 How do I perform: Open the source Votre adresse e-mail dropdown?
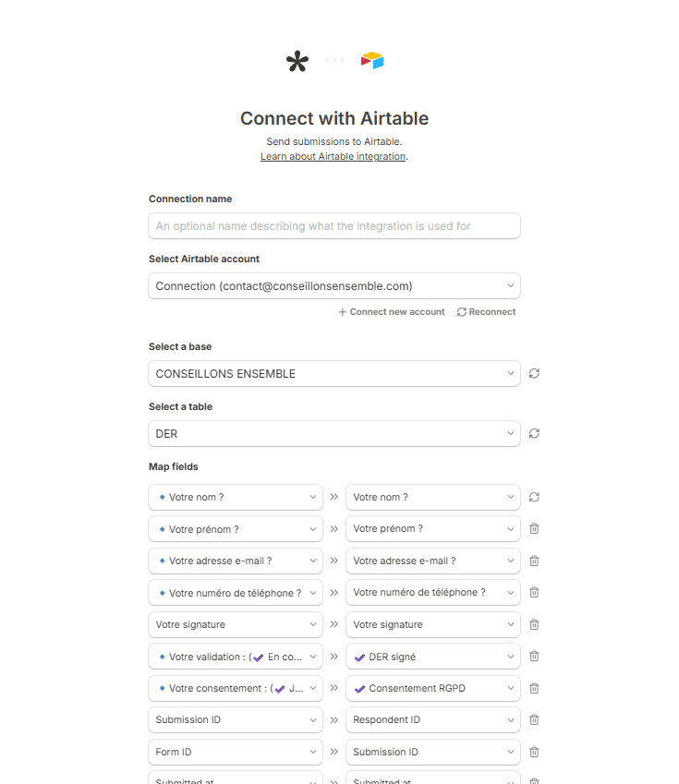pos(236,561)
